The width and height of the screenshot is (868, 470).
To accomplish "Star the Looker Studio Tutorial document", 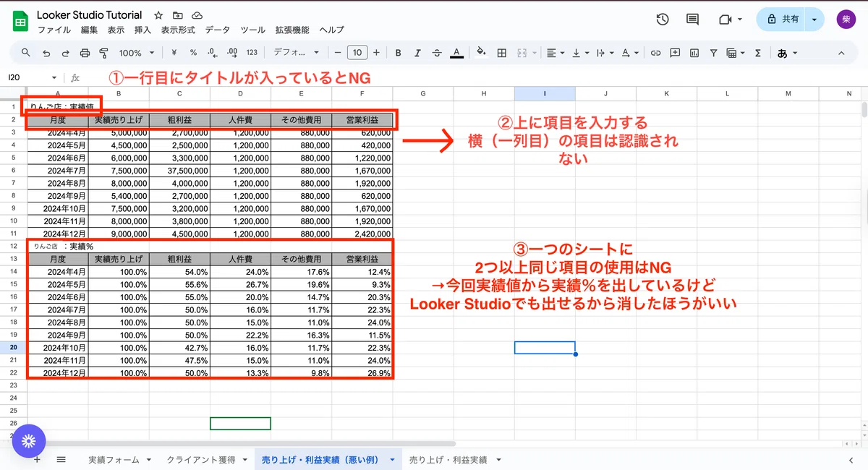I will (158, 15).
